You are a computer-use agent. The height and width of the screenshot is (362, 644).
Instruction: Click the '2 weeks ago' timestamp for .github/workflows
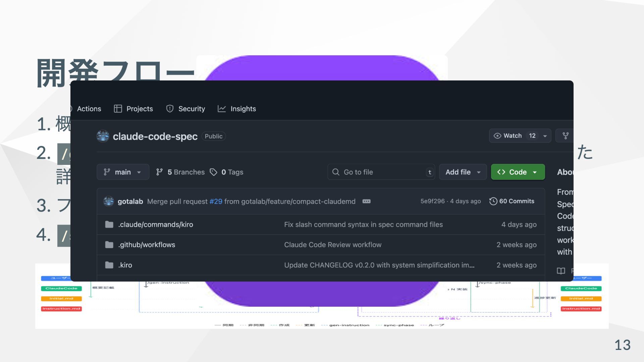517,245
